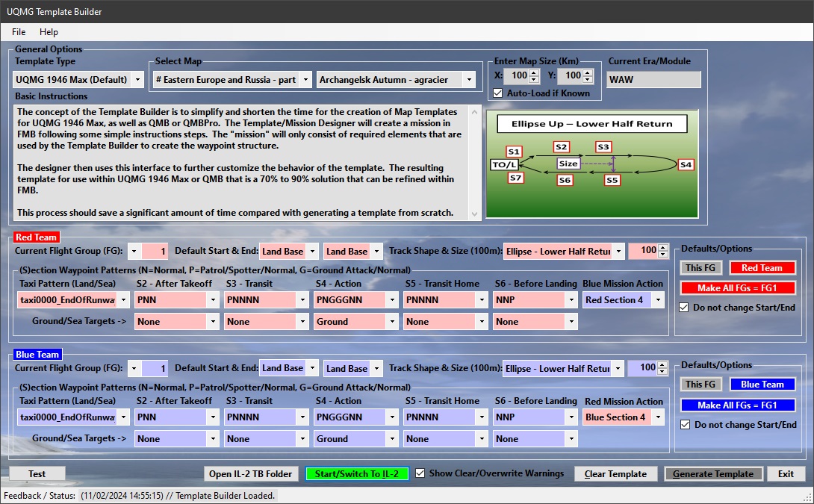Viewport: 814px width, 504px height.
Task: Click the Exit button
Action: tap(786, 474)
